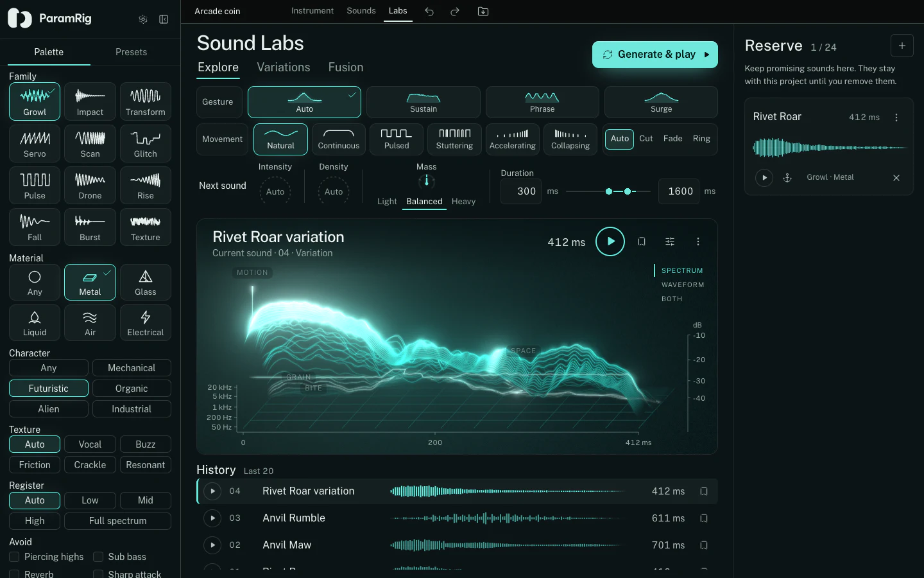
Task: Select the Mechanical character option
Action: coord(132,368)
